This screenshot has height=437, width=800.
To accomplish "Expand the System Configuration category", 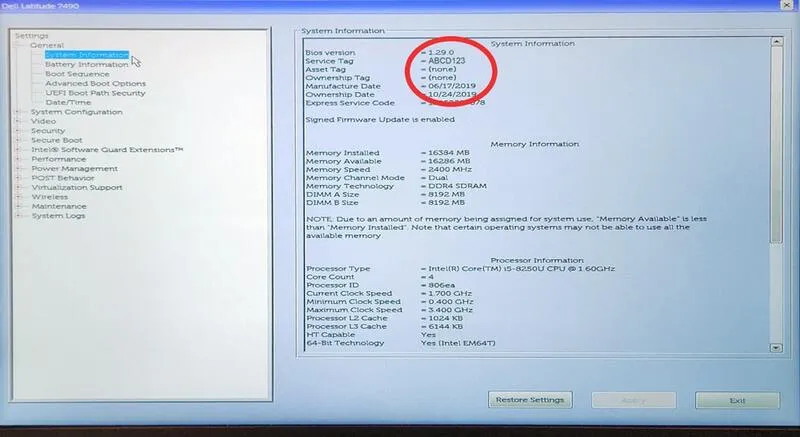I will point(19,112).
